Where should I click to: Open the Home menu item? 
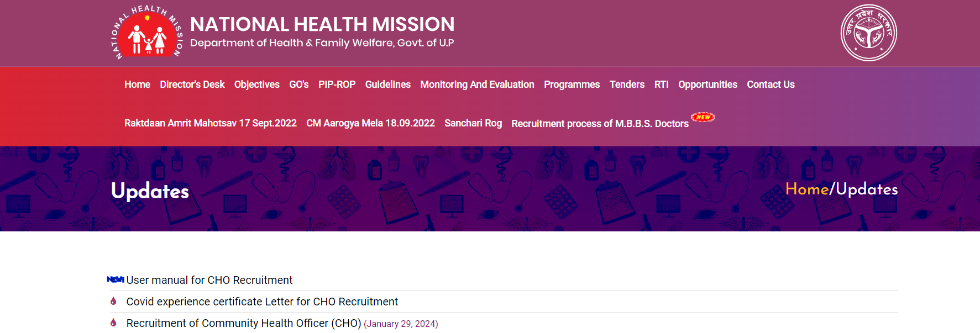tap(137, 84)
